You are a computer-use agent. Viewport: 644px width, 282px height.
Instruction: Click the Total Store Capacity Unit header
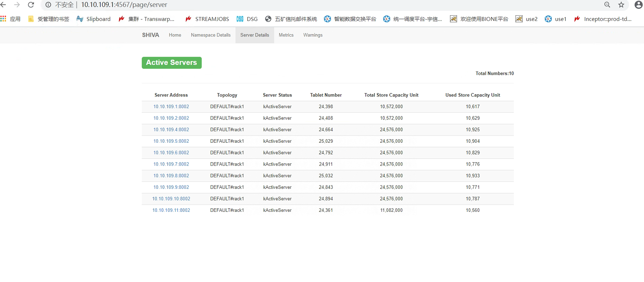point(391,95)
